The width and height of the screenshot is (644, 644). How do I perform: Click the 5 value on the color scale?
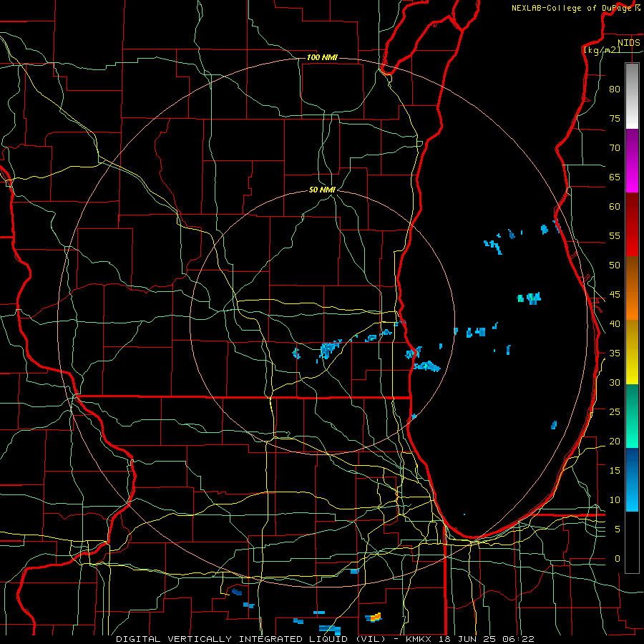click(618, 529)
